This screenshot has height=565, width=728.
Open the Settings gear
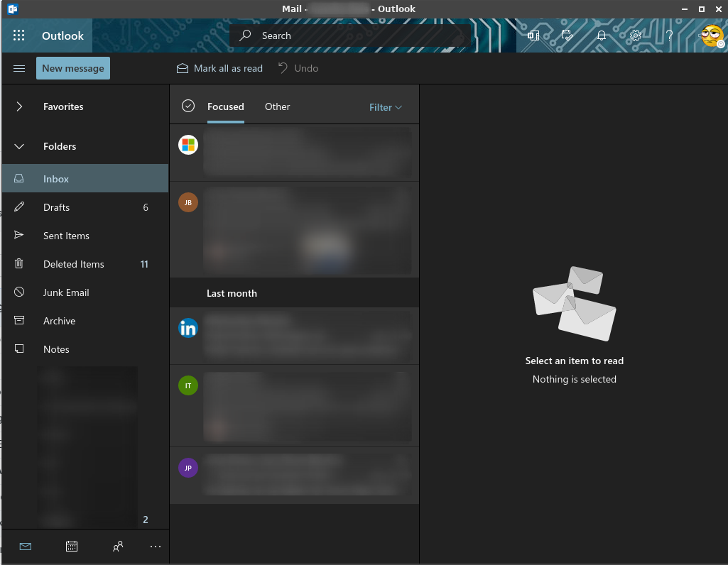click(635, 35)
